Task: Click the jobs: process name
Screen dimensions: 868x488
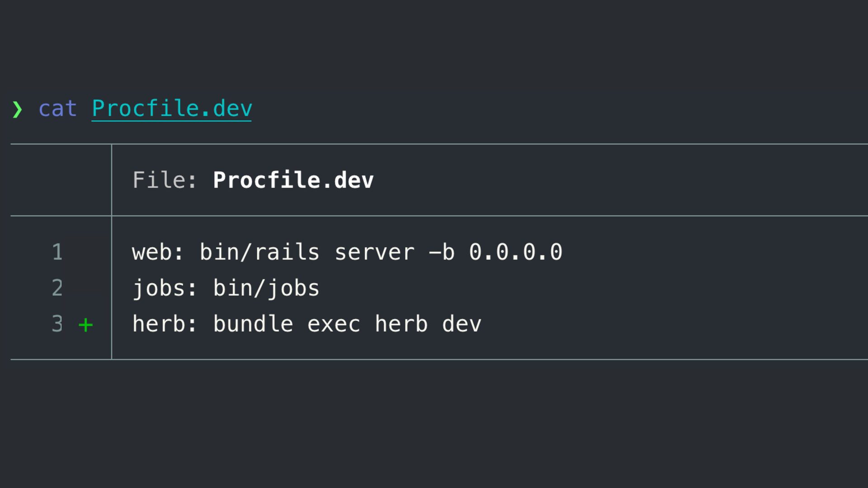Action: [165, 288]
